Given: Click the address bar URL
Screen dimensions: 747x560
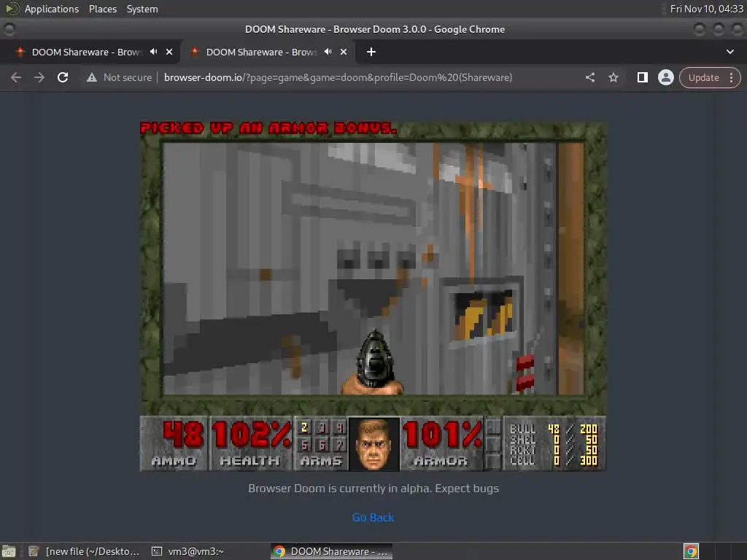Looking at the screenshot, I should [338, 77].
